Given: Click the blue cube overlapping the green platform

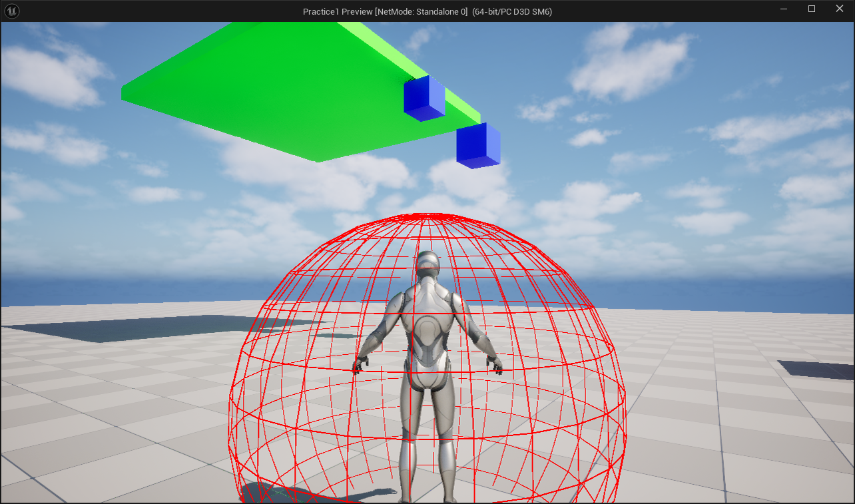Looking at the screenshot, I should (424, 99).
